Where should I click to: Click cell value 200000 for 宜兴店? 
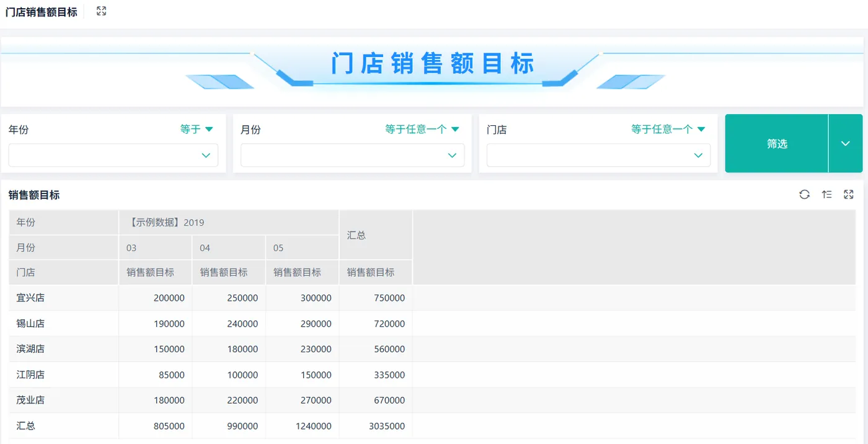(x=169, y=298)
